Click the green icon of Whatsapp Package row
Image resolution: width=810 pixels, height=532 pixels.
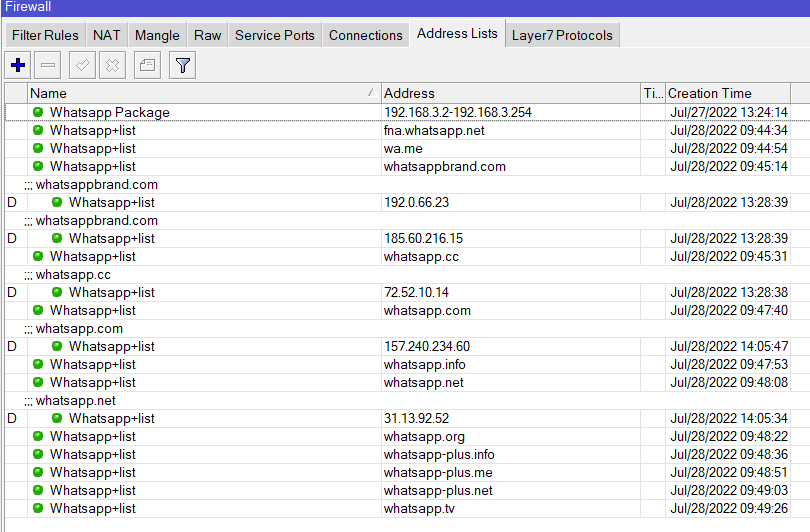tap(38, 112)
